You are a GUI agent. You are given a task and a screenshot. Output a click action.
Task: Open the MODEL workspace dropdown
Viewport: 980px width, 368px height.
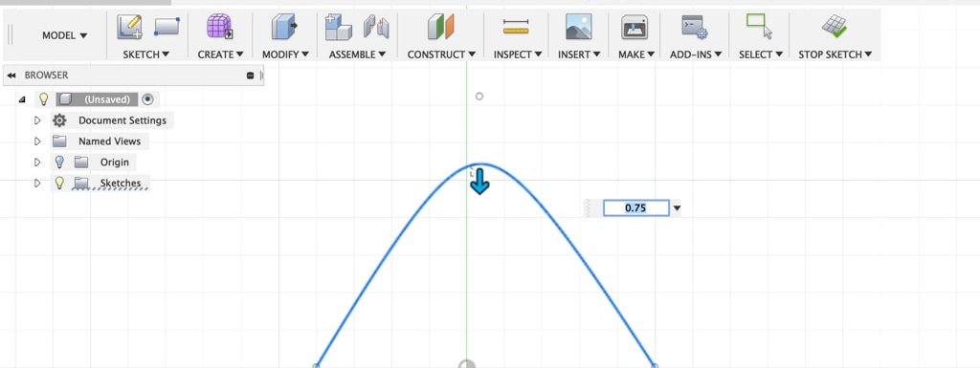click(x=64, y=35)
